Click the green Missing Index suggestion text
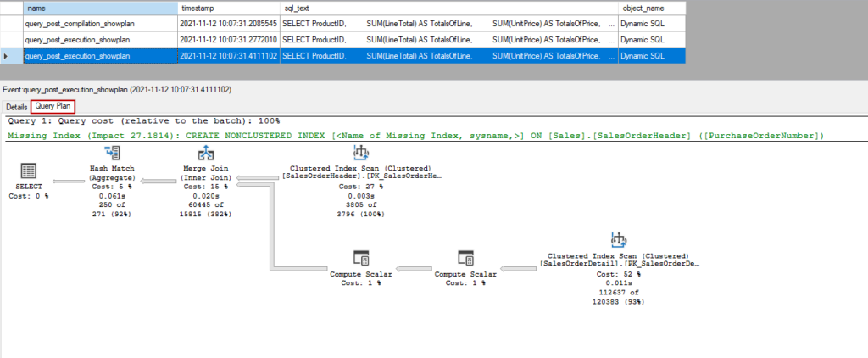Viewport: 868px width, 358px height. pyautogui.click(x=415, y=136)
